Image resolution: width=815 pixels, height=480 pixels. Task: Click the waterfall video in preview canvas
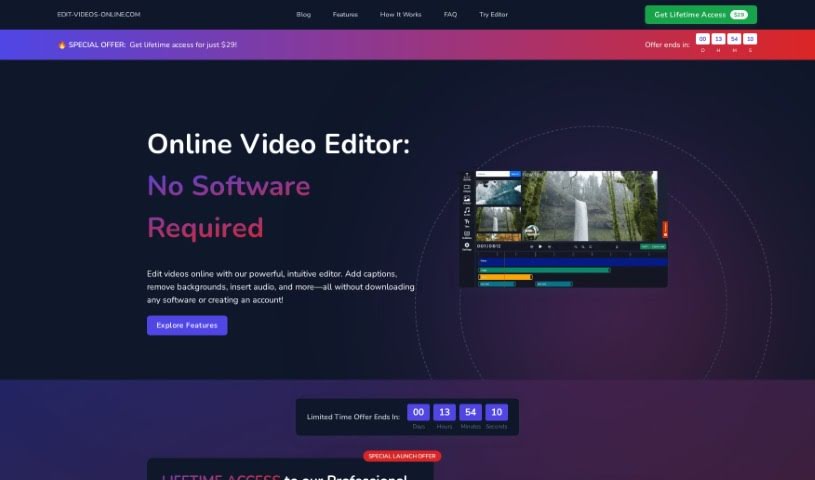(x=590, y=206)
